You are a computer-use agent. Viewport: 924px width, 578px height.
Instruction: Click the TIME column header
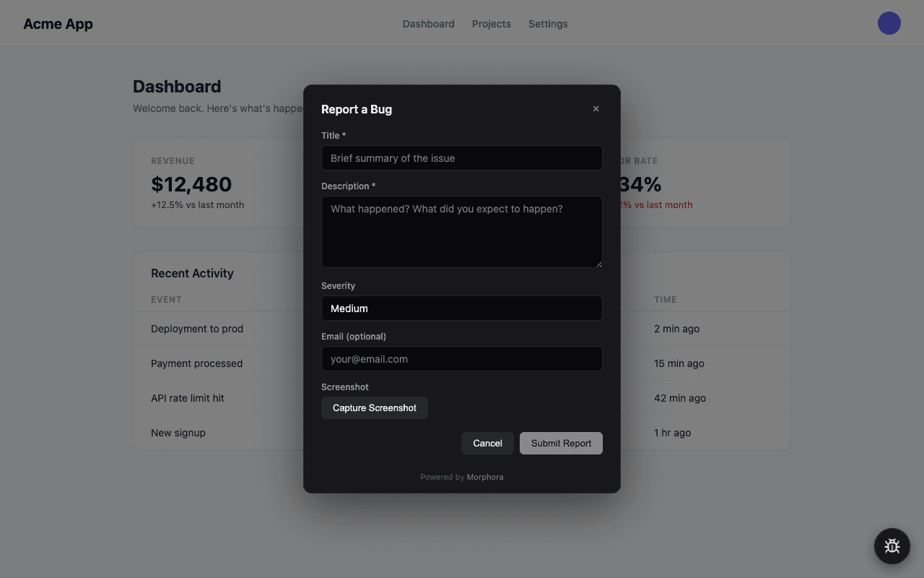click(665, 299)
